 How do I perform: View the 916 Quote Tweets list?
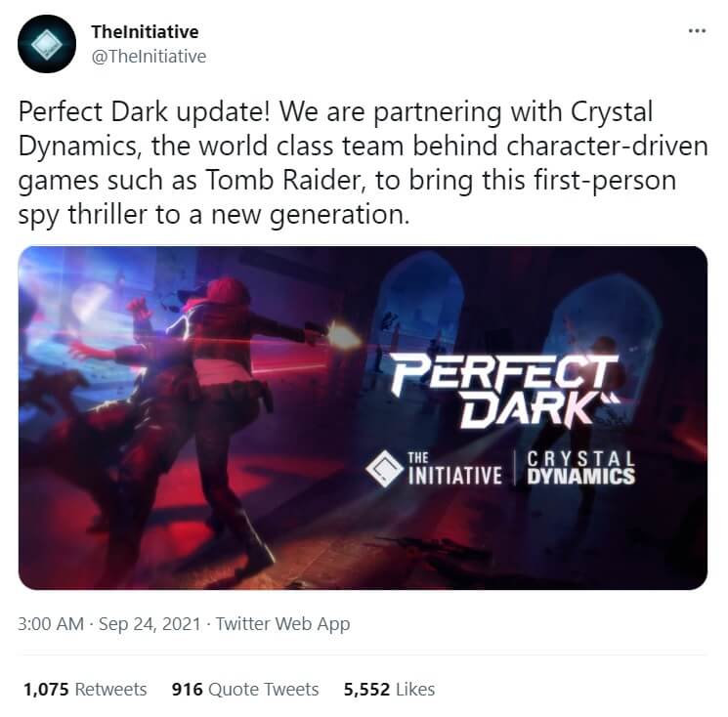point(245,689)
